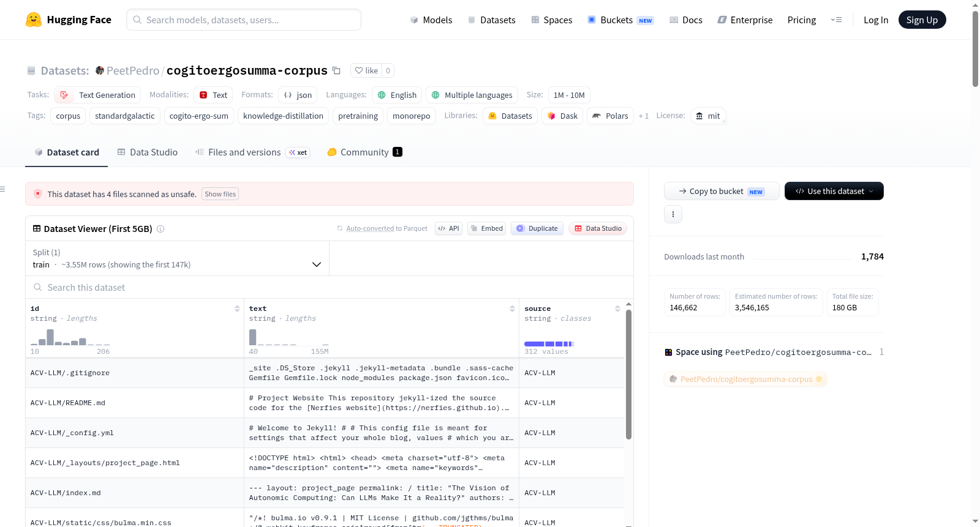The height and width of the screenshot is (527, 980).
Task: Choose the Datasets library tag
Action: [510, 116]
